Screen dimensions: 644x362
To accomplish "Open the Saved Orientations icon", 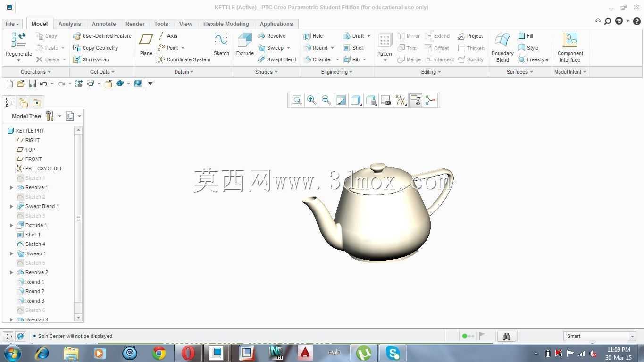I will (x=371, y=100).
